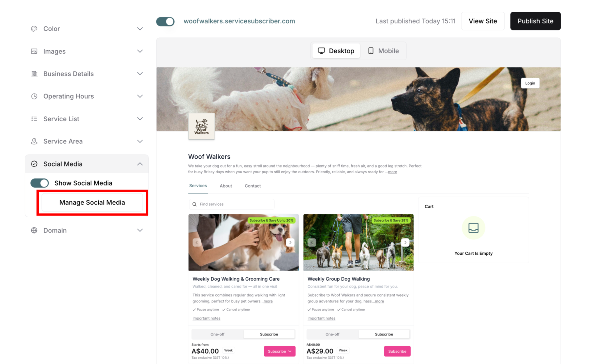
Task: Click the Color palette icon in sidebar
Action: click(34, 29)
